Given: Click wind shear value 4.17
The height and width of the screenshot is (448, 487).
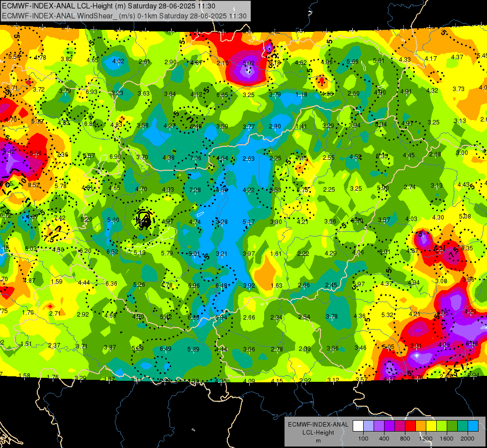Looking at the screenshot, I should [431, 58].
